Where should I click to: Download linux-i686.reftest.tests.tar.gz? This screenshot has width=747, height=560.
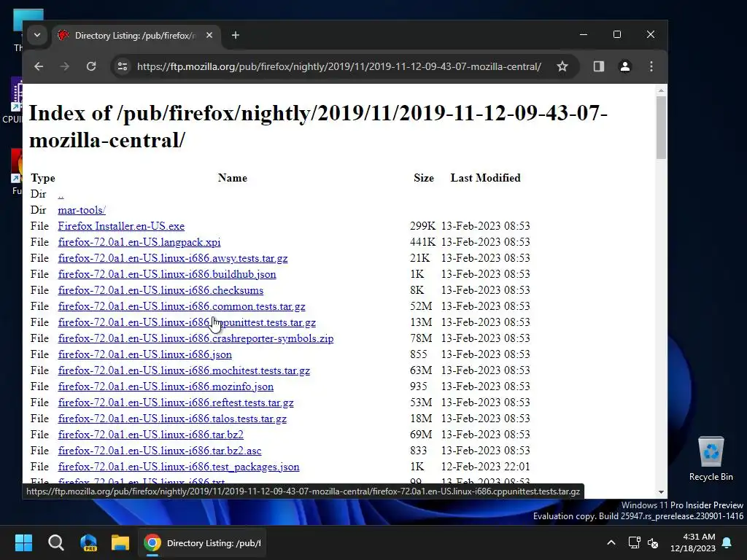point(176,402)
